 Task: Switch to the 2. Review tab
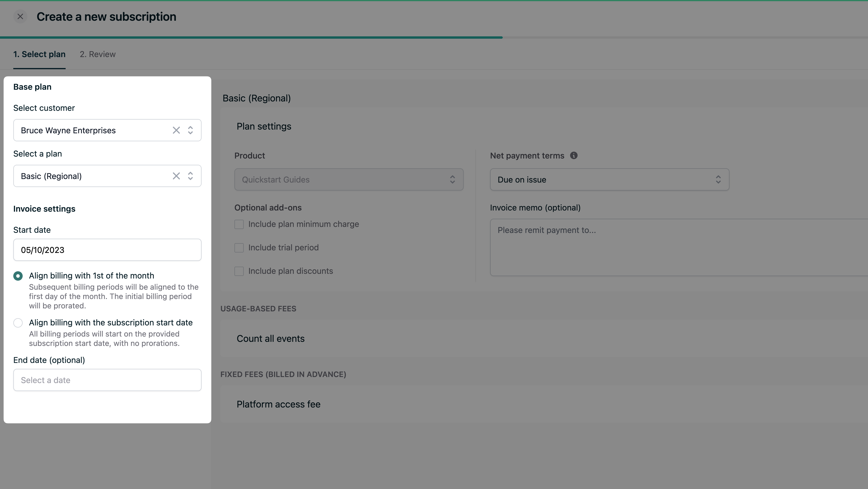coord(98,54)
